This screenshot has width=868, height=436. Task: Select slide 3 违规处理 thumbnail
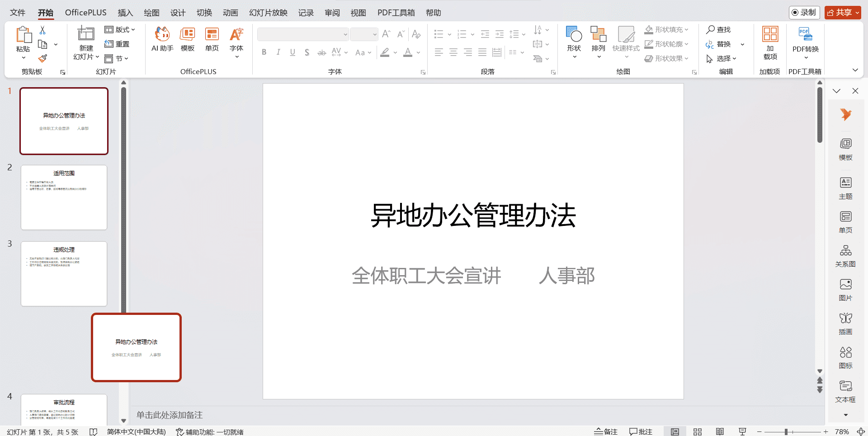(x=64, y=274)
